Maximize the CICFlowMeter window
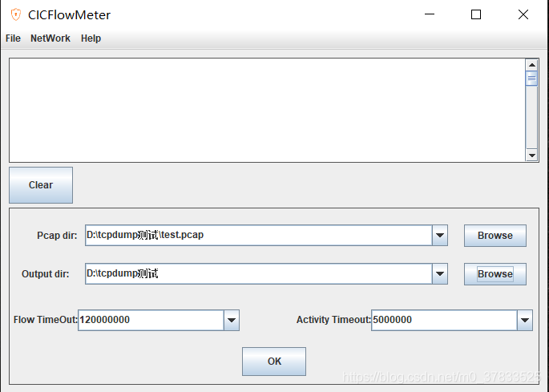The height and width of the screenshot is (392, 549). pyautogui.click(x=476, y=14)
